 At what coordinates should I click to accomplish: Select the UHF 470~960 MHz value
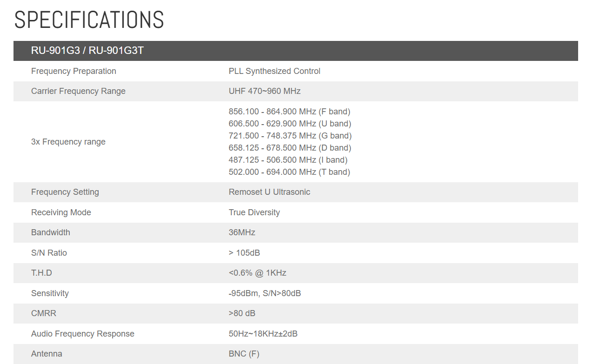click(x=264, y=91)
